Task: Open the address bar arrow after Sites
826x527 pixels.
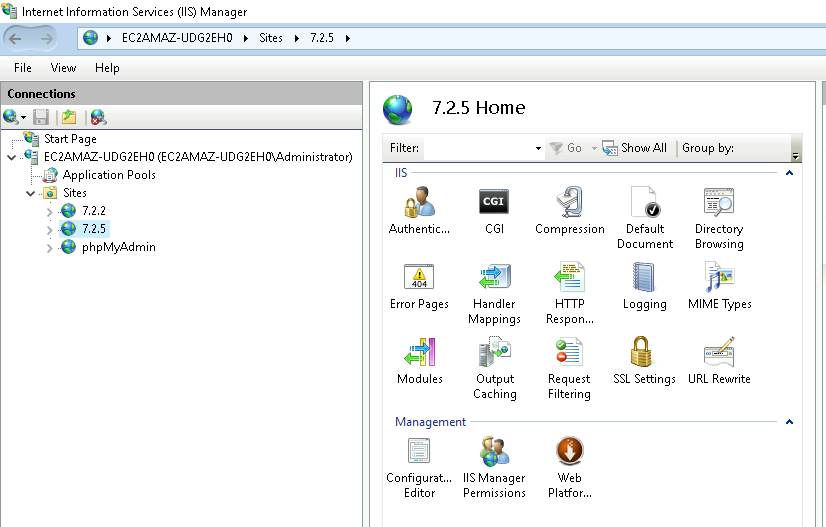Action: [x=297, y=38]
